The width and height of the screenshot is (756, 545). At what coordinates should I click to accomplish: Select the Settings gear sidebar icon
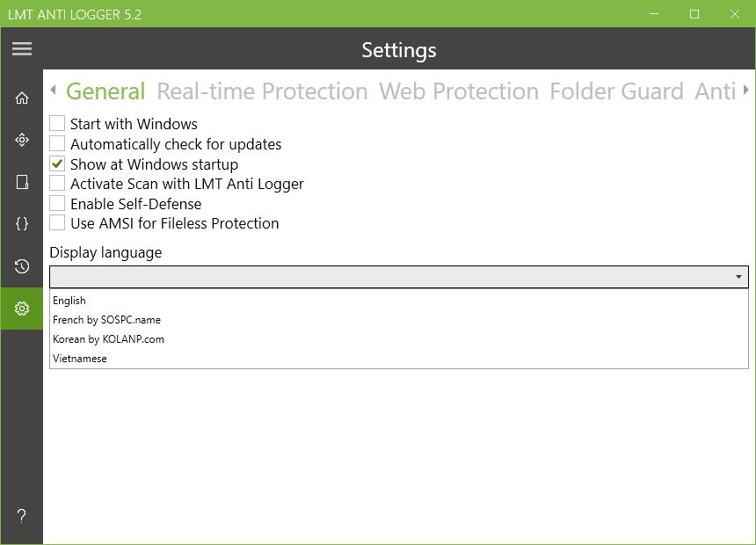(22, 309)
